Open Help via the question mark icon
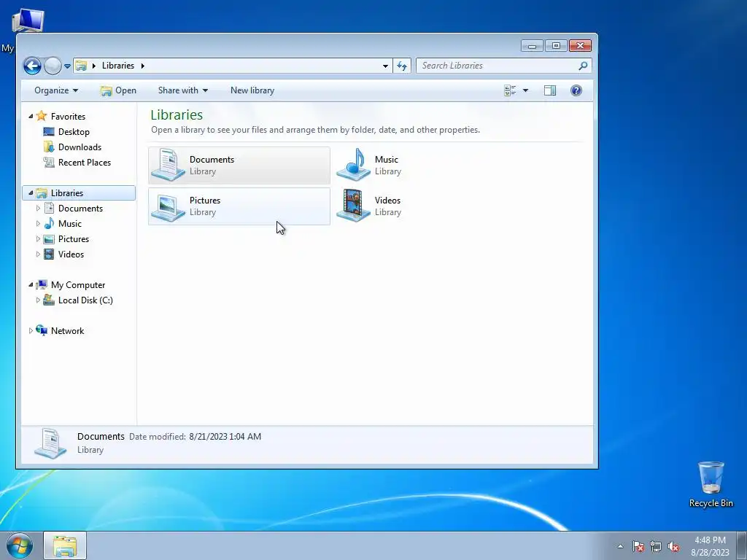Viewport: 747px width, 560px height. (x=576, y=90)
